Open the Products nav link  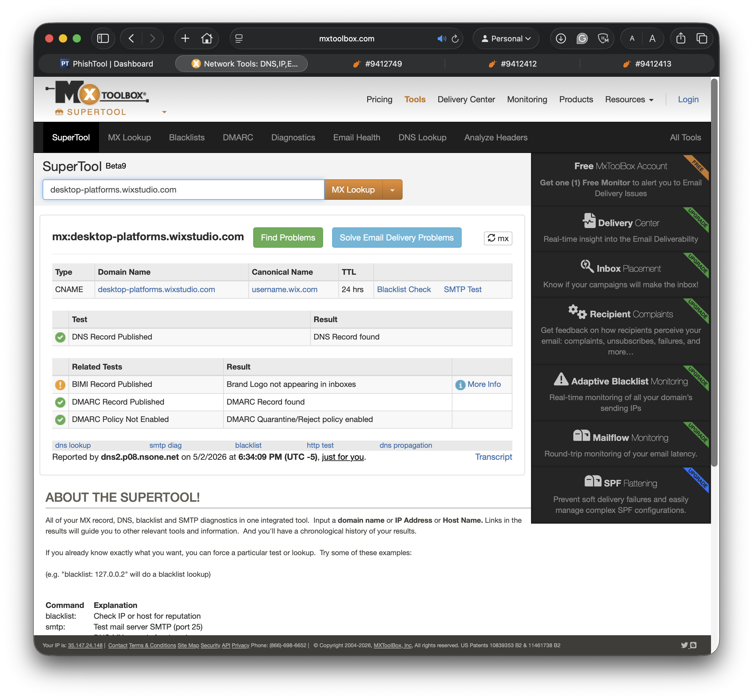576,100
